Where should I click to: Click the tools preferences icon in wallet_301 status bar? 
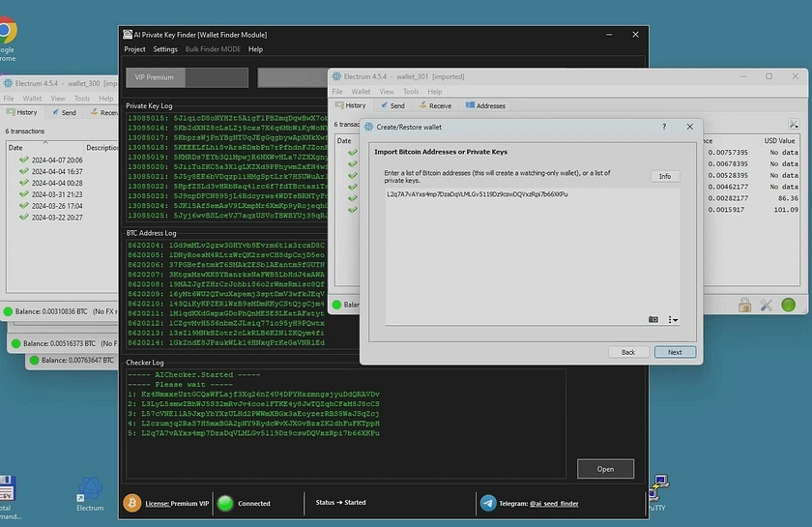(x=767, y=306)
